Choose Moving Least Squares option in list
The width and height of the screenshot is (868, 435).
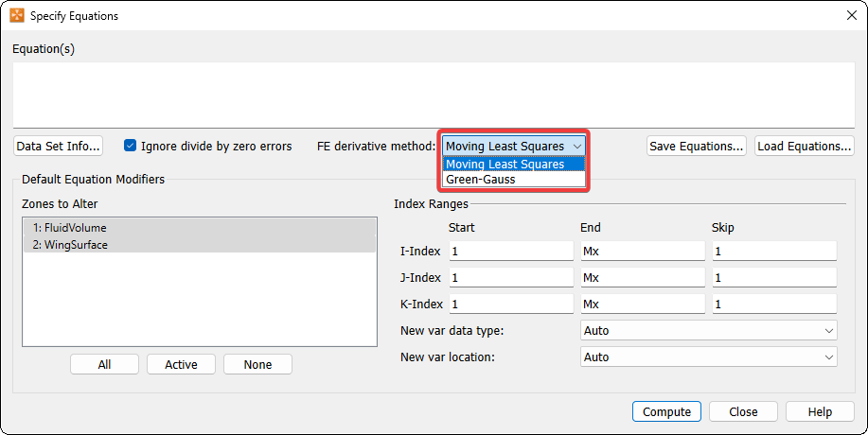click(x=505, y=165)
